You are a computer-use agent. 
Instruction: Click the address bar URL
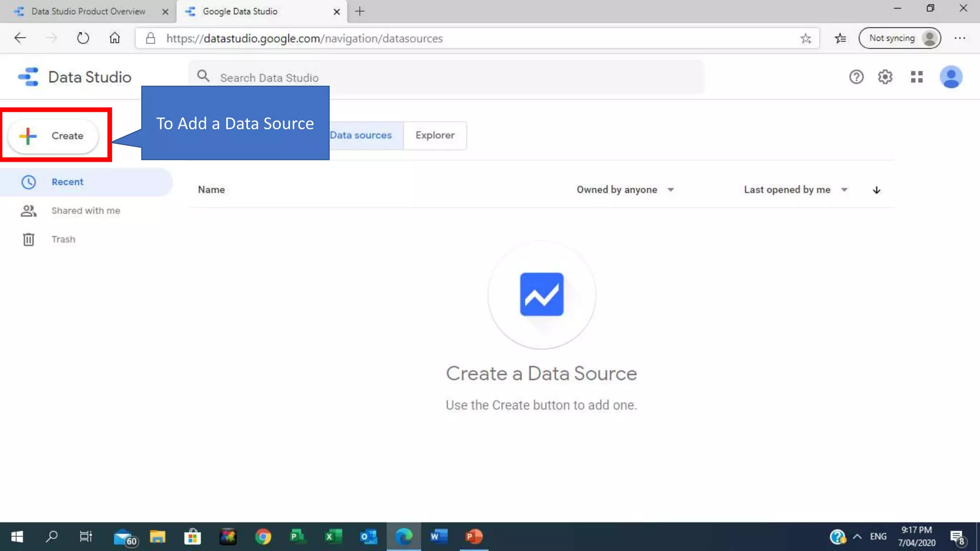304,38
